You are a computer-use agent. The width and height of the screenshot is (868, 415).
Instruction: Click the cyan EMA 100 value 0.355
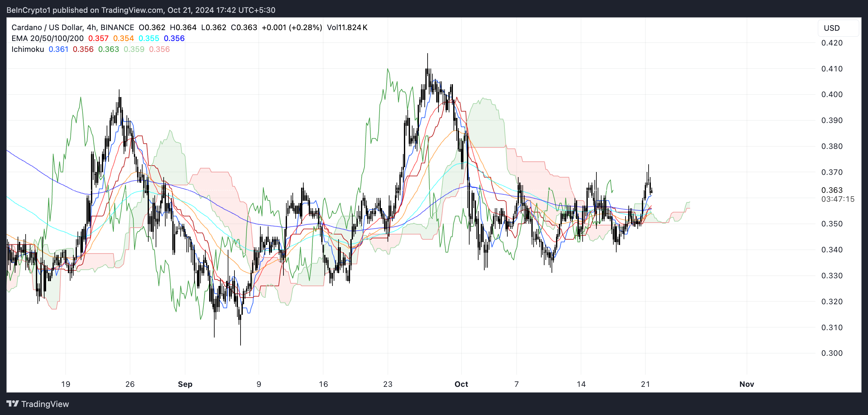(149, 38)
